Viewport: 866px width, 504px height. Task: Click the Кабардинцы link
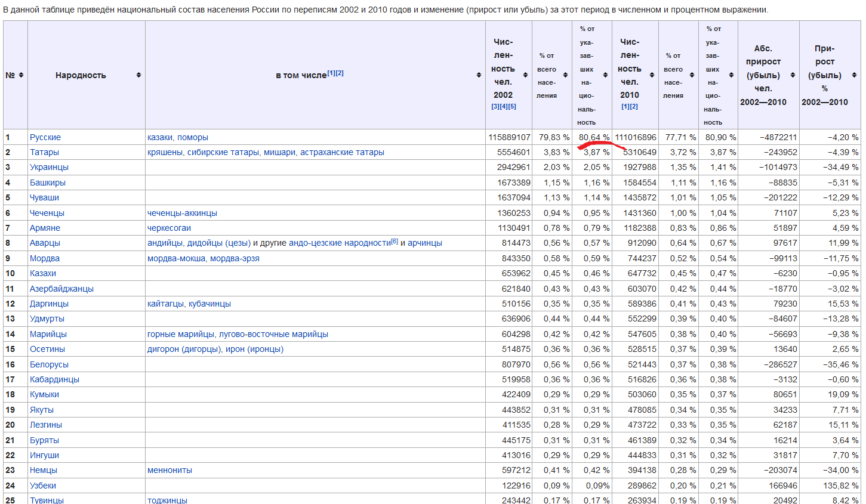click(54, 379)
